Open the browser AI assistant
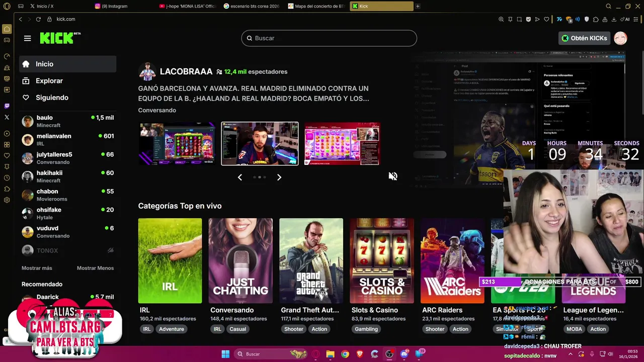 coord(625,20)
